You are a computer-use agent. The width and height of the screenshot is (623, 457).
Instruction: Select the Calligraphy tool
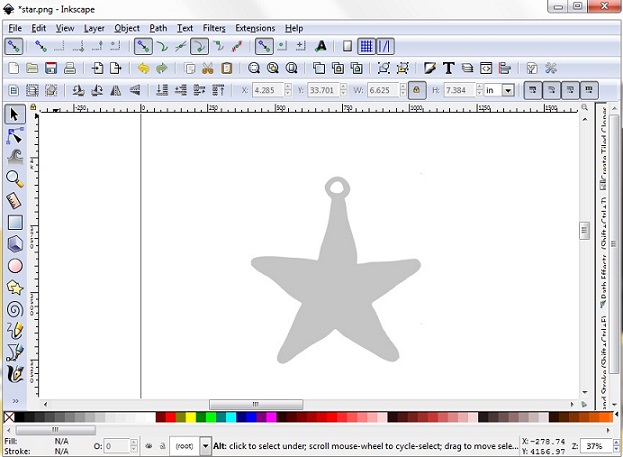pos(15,374)
